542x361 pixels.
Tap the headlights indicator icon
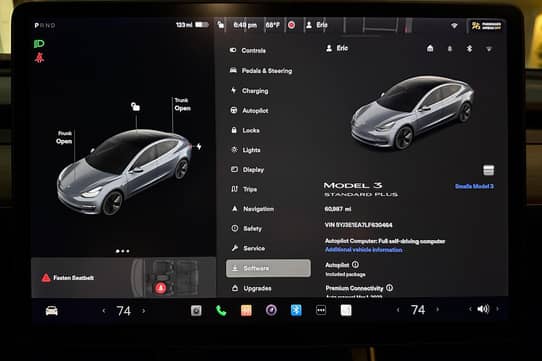(39, 44)
